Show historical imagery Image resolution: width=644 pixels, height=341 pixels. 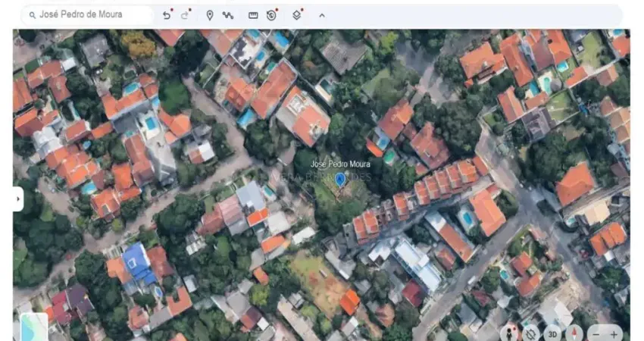point(271,15)
